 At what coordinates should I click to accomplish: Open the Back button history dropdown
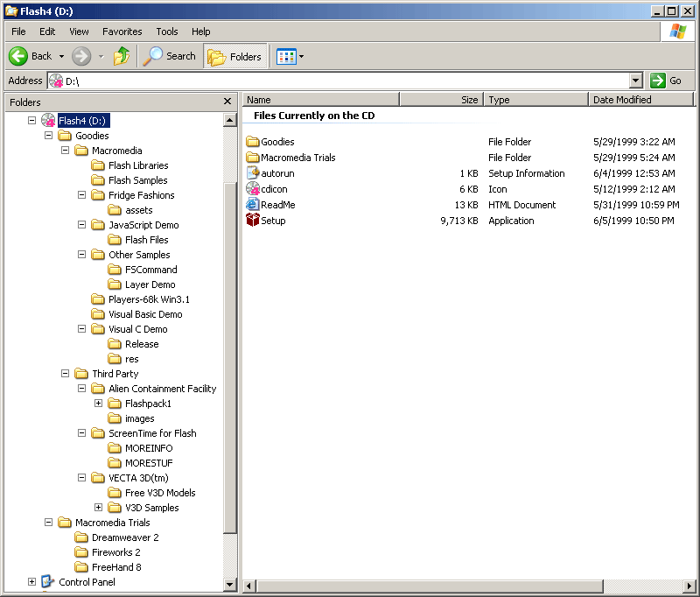pyautogui.click(x=61, y=56)
